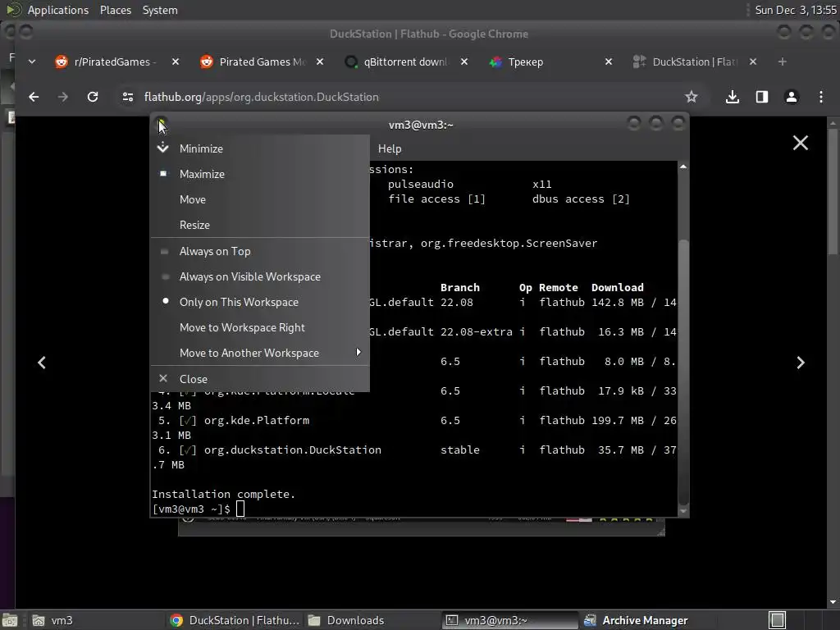Open a new Chrome tab

[x=782, y=62]
